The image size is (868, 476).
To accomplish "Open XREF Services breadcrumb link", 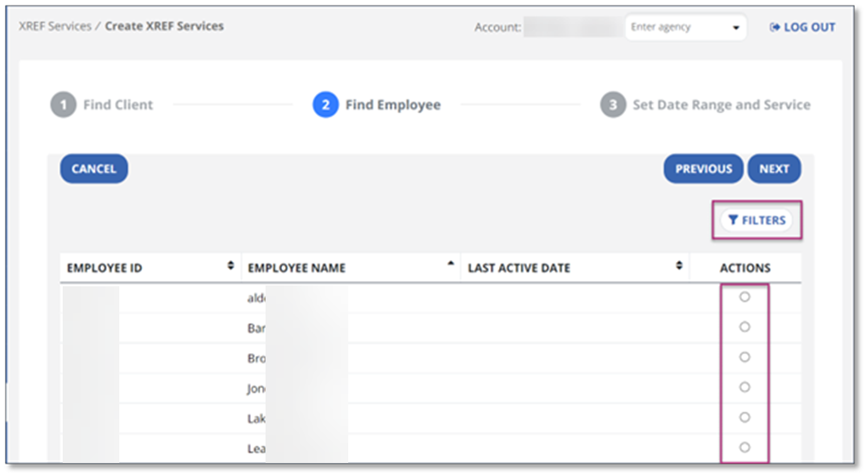I will point(55,26).
